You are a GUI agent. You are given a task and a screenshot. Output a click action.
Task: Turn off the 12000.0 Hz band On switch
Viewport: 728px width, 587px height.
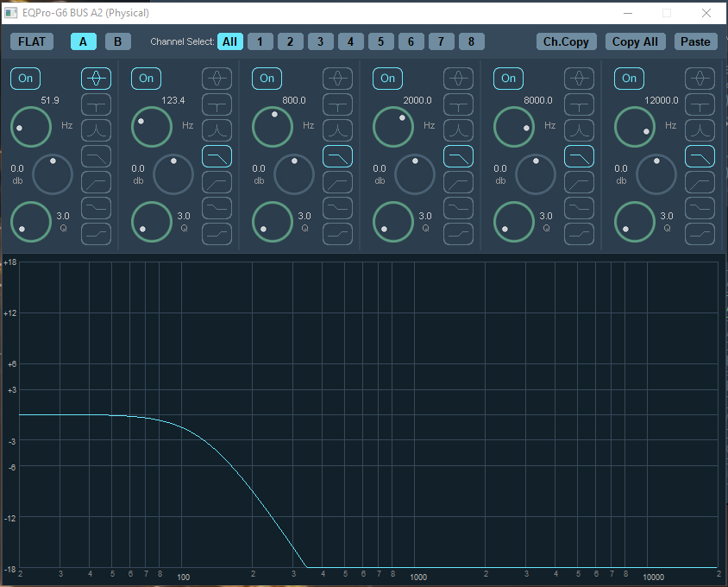[x=629, y=79]
